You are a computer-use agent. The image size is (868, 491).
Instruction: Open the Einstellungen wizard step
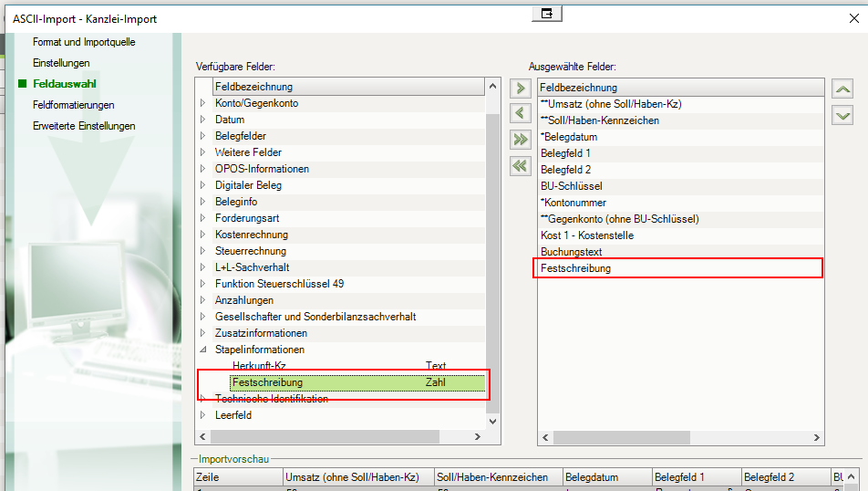(x=61, y=63)
